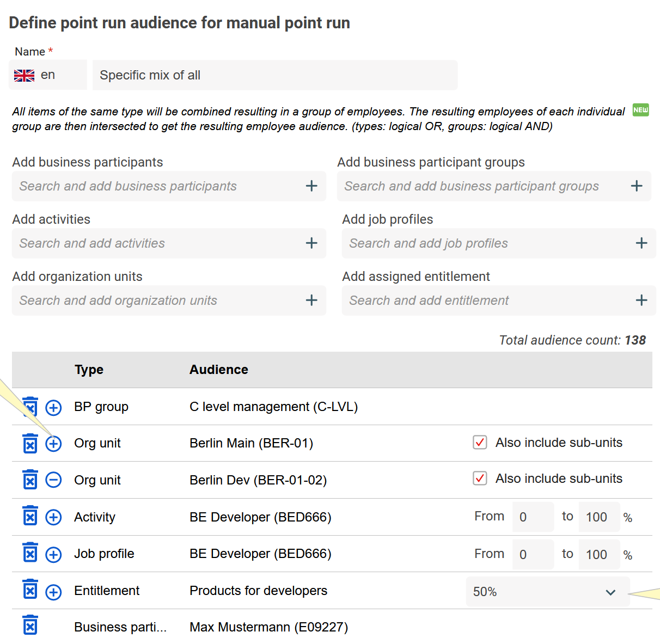Click the plus icon on Job profile row
The image size is (660, 644).
coord(53,554)
